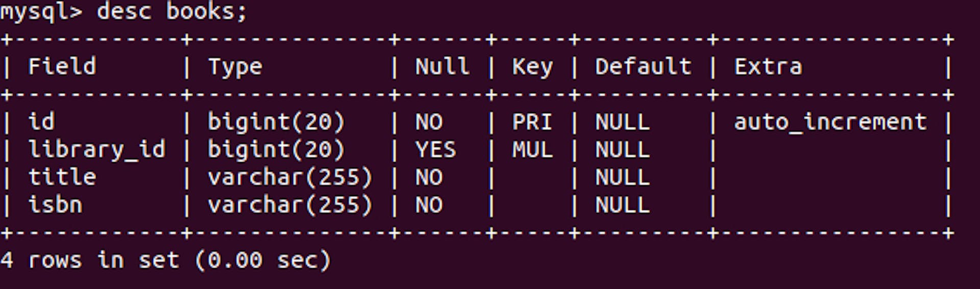
Task: Click the Null column header
Action: [x=442, y=66]
